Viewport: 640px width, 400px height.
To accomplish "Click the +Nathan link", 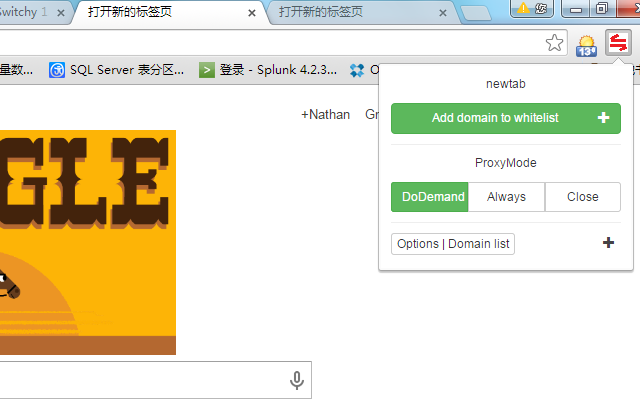I will pyautogui.click(x=325, y=114).
